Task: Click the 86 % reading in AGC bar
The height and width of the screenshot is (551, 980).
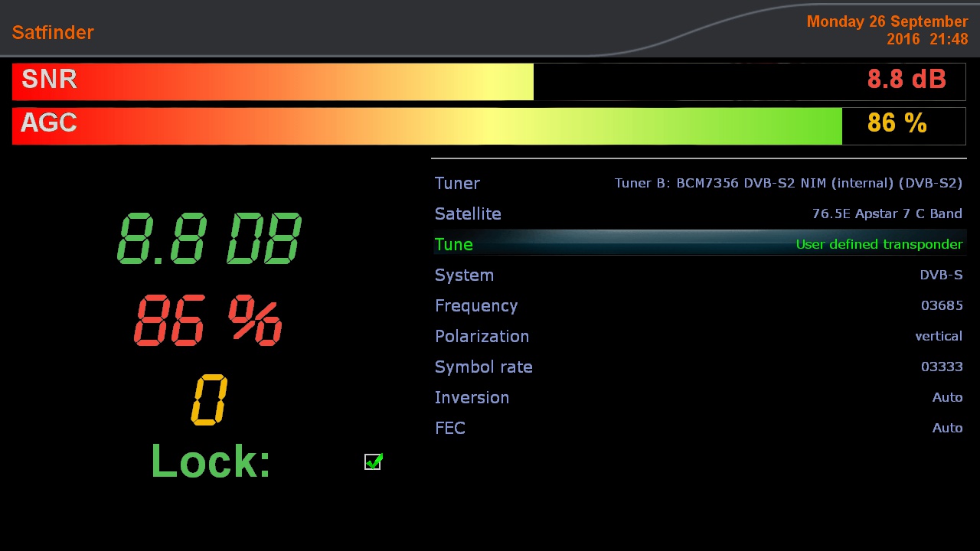Action: point(897,123)
